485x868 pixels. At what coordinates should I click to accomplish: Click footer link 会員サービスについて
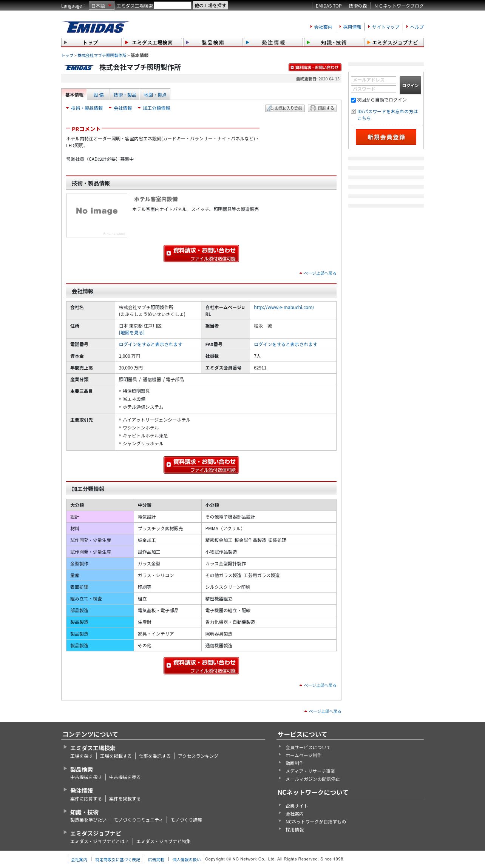pos(308,748)
